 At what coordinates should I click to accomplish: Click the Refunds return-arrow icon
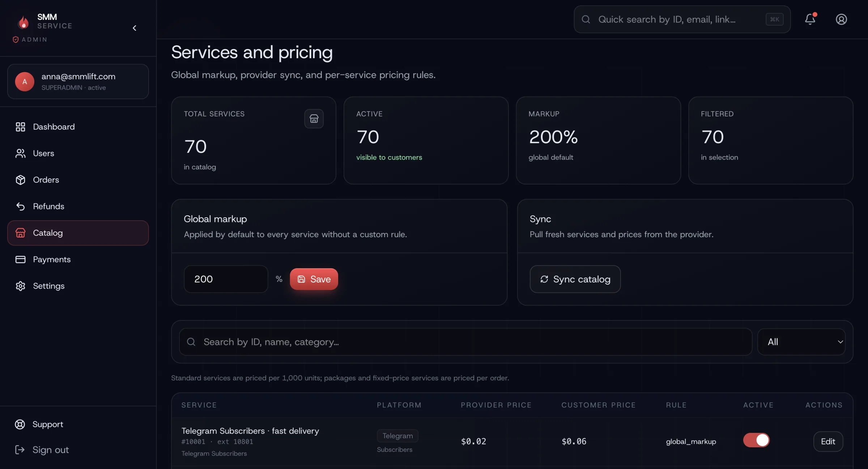point(20,206)
